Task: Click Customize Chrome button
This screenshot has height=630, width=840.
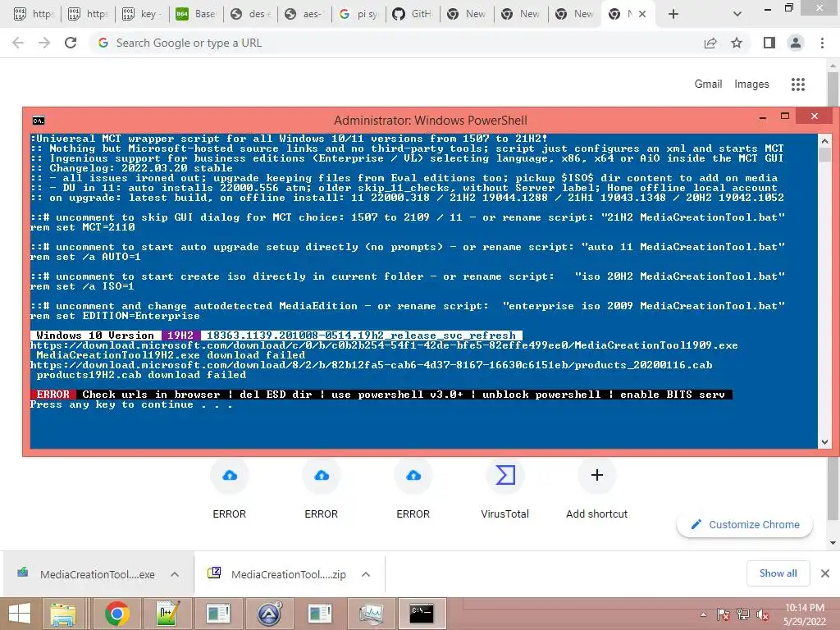Action: click(745, 524)
